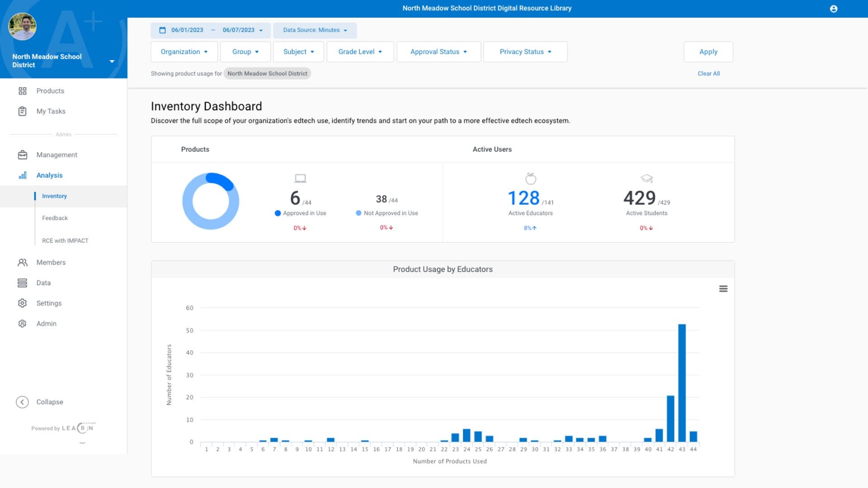This screenshot has width=868, height=488.
Task: Click the Clear All filters link
Action: coord(708,73)
